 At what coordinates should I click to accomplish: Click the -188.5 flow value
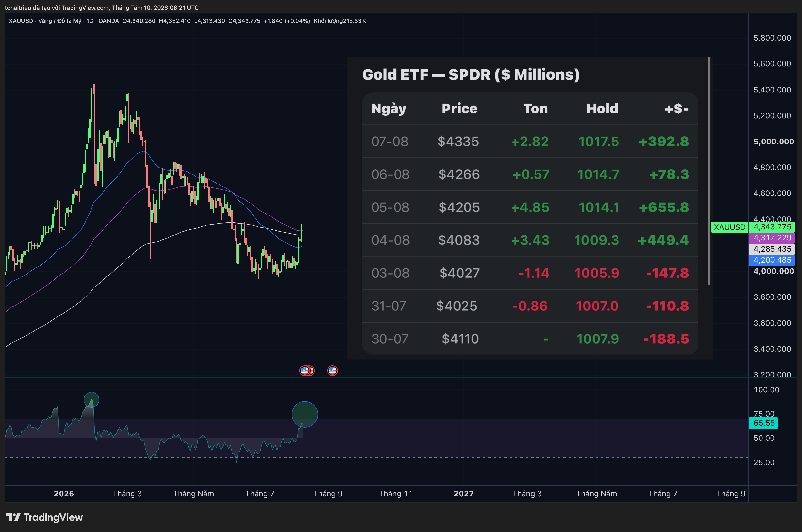click(x=666, y=339)
